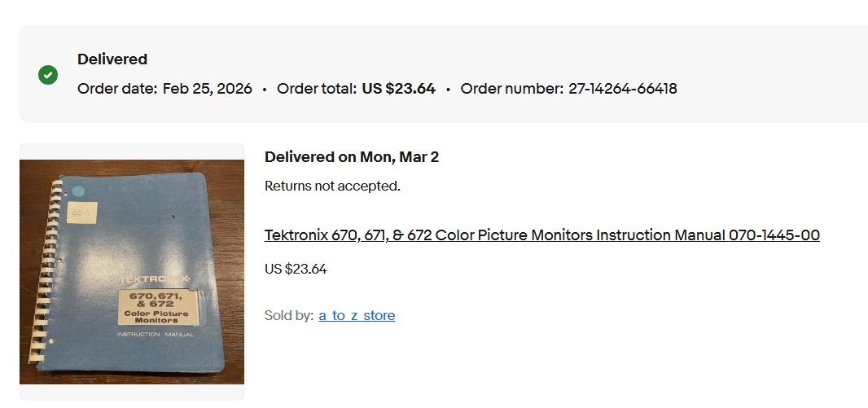Open the Tektronix 670, 671, & 672 listing link
Viewport: 868px width, 408px height.
(541, 235)
